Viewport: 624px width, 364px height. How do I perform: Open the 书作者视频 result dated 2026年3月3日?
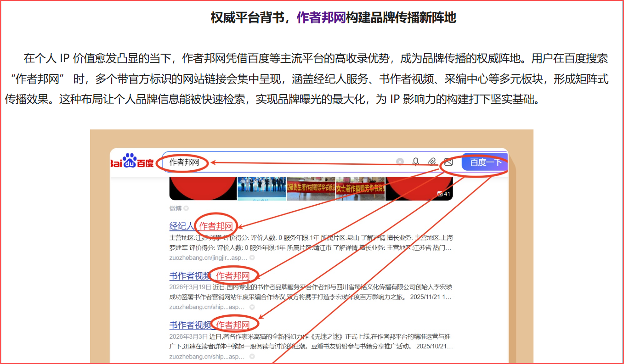coord(210,325)
